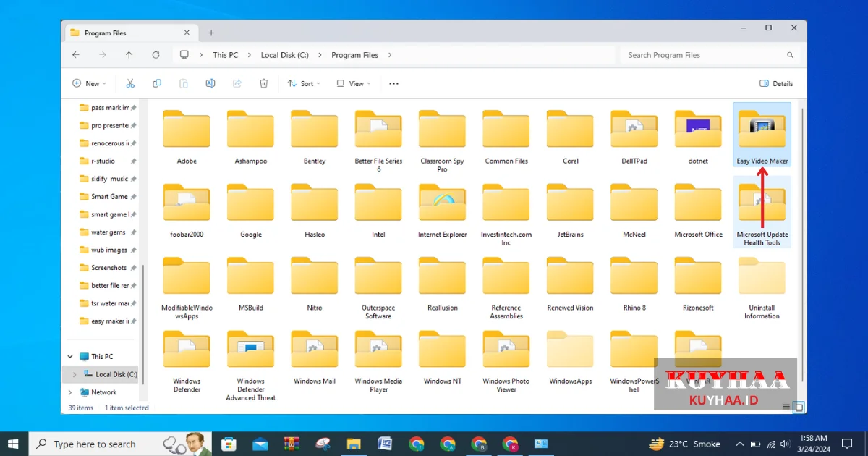This screenshot has height=456, width=868.
Task: Open water gems pinned folder
Action: (107, 232)
